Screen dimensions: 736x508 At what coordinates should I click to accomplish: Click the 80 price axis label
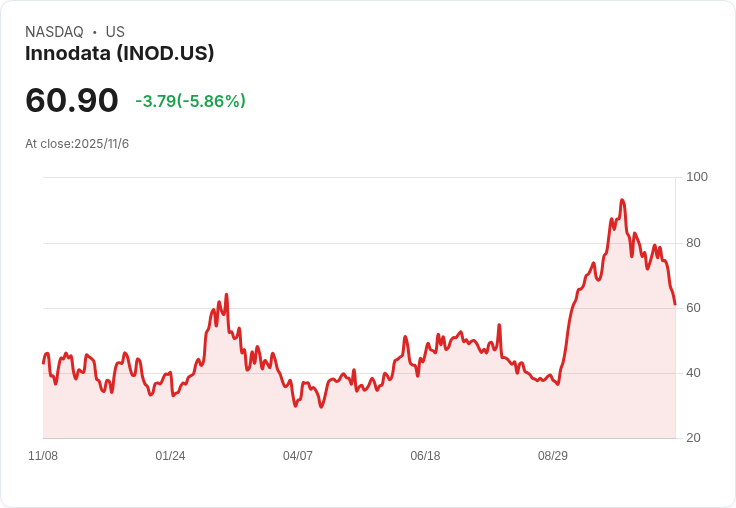click(693, 243)
